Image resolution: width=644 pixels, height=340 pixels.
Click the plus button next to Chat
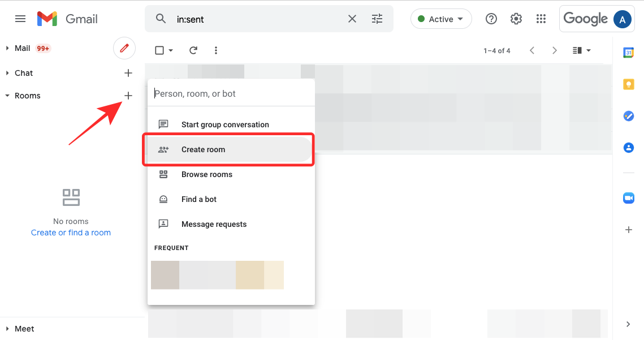pos(128,73)
